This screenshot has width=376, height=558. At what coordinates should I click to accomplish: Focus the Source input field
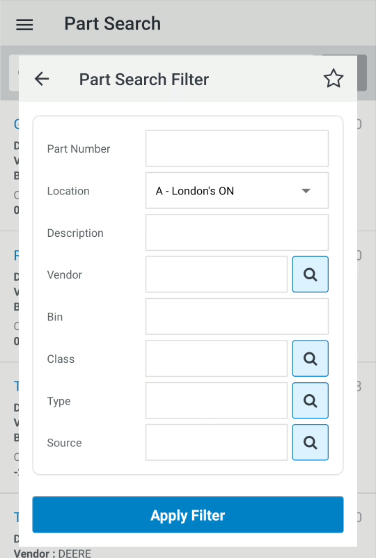216,442
